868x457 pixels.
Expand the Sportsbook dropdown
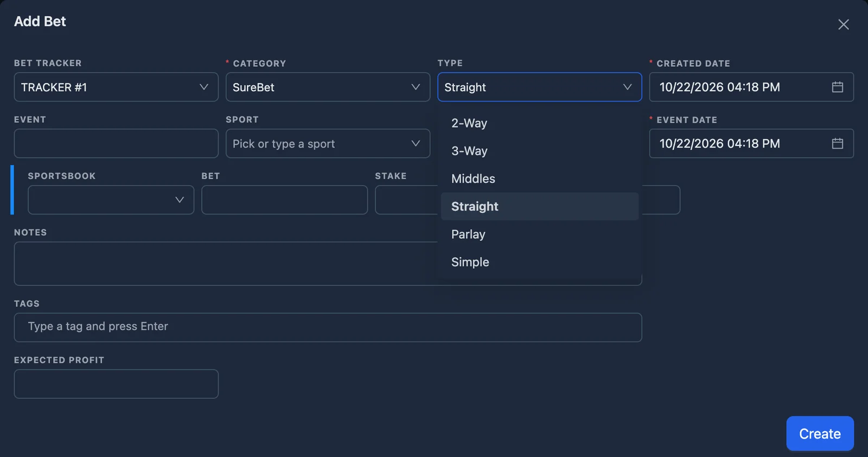(x=111, y=200)
